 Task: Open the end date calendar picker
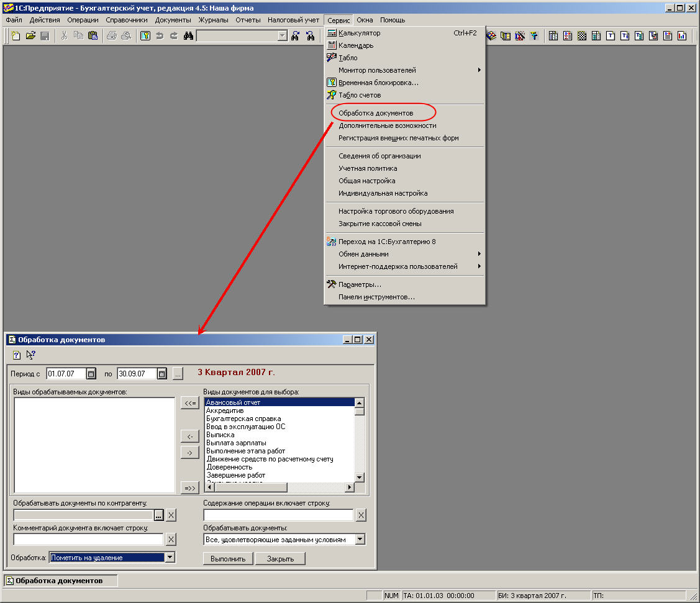[x=162, y=374]
